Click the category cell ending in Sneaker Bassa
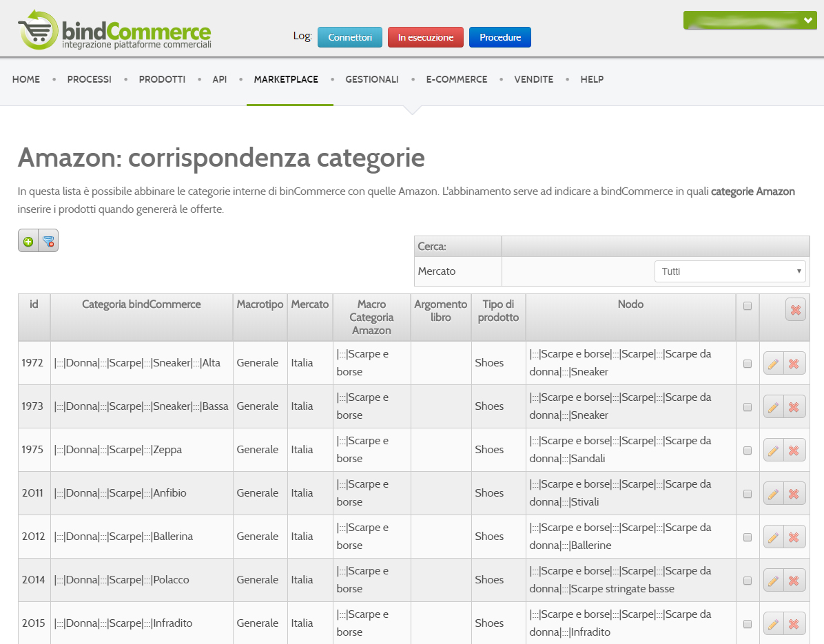The height and width of the screenshot is (644, 824). pyautogui.click(x=142, y=406)
